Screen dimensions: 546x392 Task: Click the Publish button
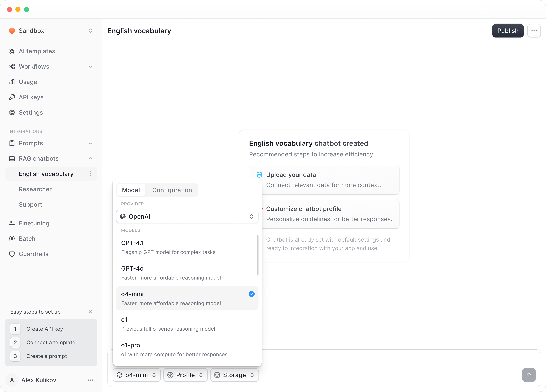[507, 31]
